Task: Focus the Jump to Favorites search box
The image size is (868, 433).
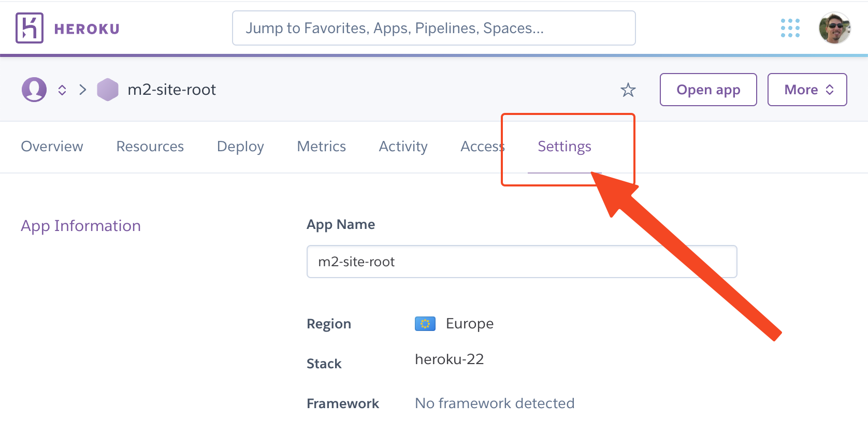Action: point(434,28)
